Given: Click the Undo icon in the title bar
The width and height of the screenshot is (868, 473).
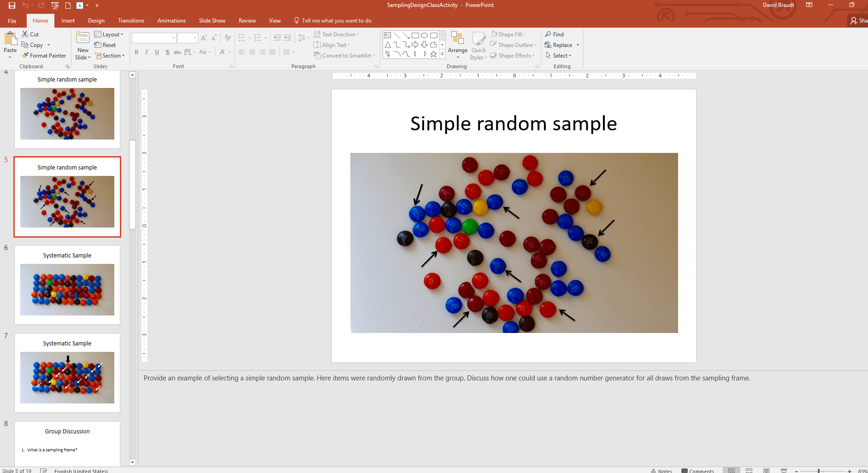Looking at the screenshot, I should point(25,6).
